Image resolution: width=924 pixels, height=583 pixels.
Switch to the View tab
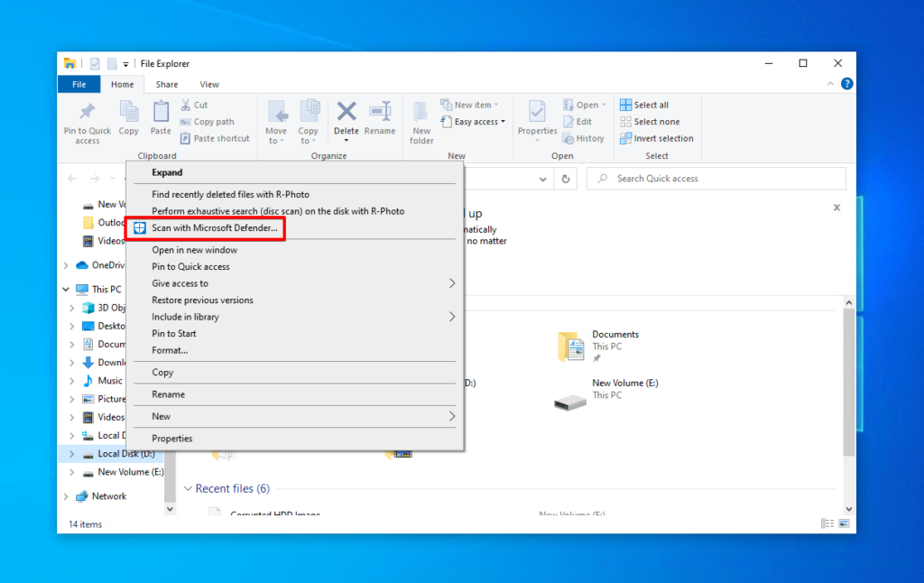(208, 84)
